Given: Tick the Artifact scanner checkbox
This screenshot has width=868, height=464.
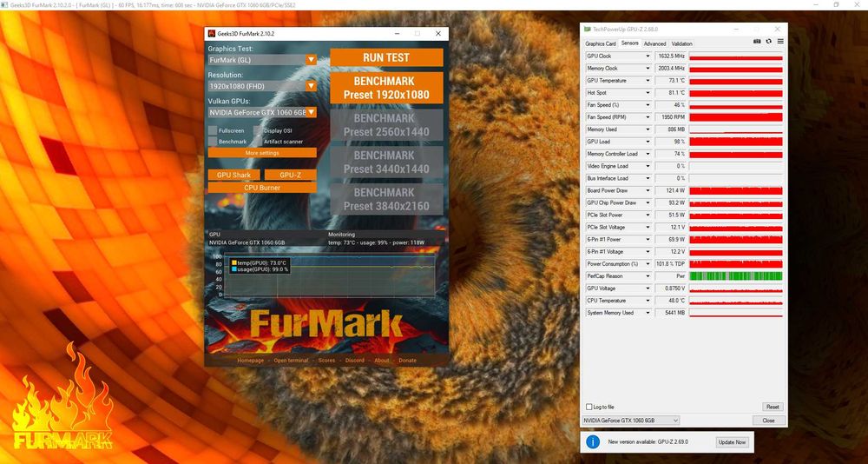Looking at the screenshot, I should coord(258,142).
